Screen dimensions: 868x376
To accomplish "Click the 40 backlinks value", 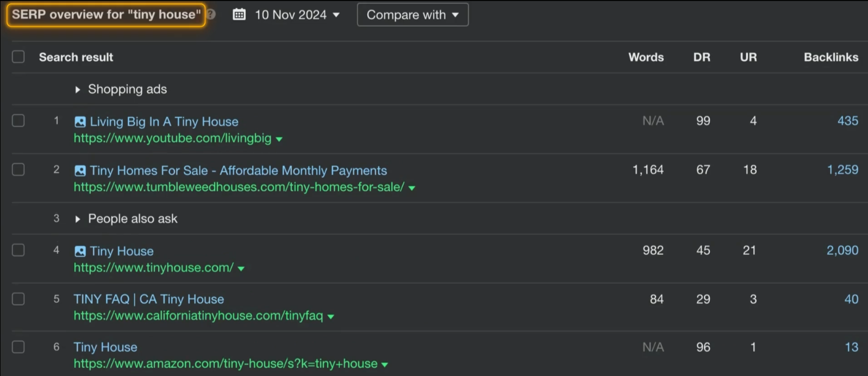I will [852, 299].
